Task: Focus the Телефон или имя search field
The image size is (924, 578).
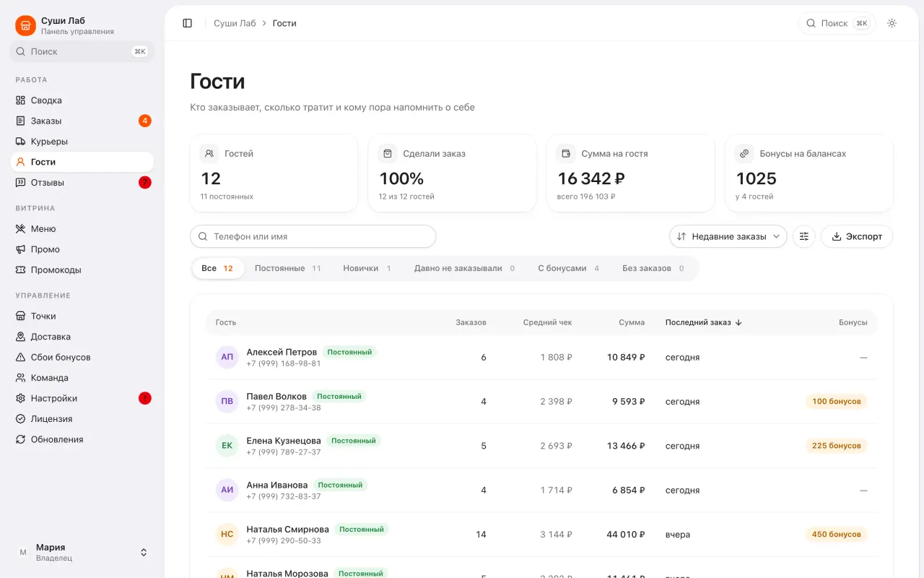Action: click(313, 236)
